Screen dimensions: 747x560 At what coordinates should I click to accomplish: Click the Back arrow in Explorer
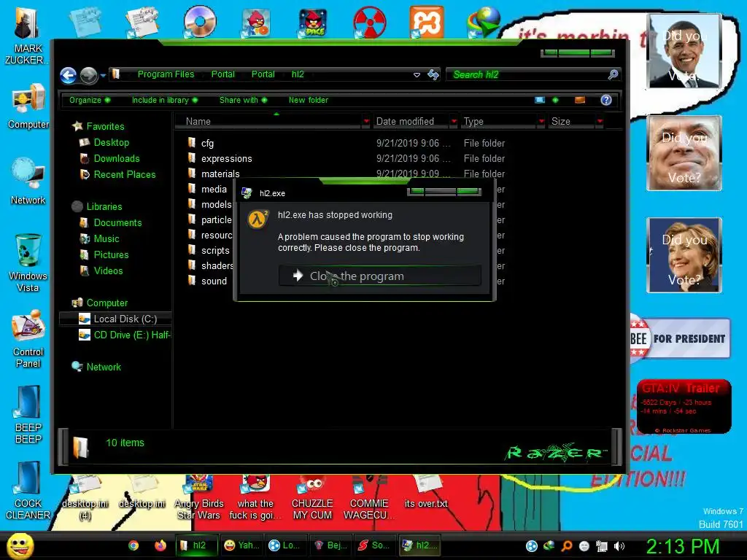coord(68,75)
